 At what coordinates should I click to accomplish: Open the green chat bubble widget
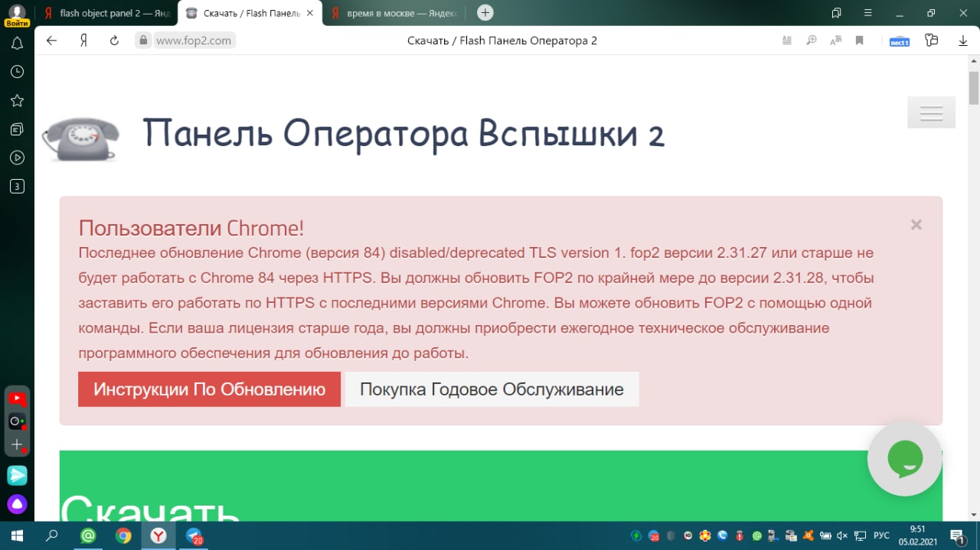pyautogui.click(x=905, y=459)
